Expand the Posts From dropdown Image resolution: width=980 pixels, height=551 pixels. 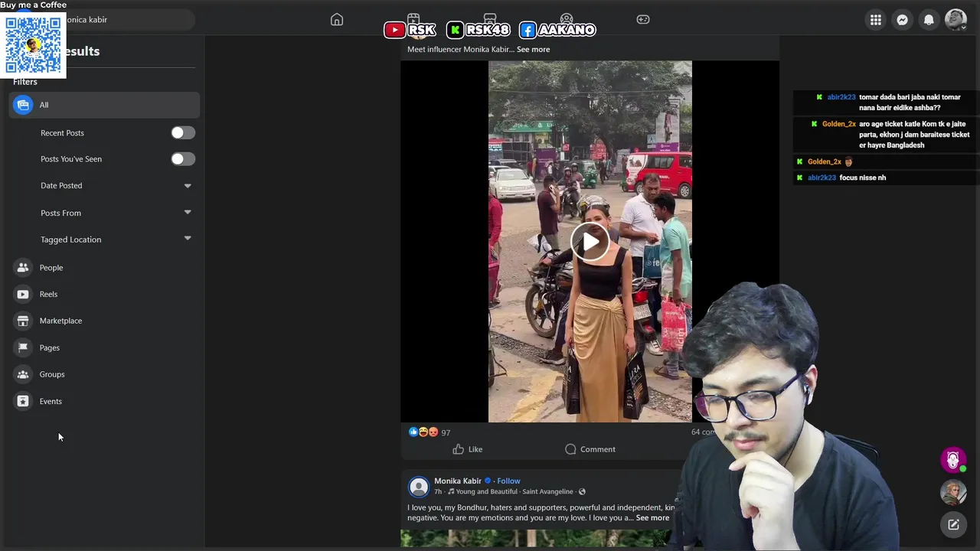tap(188, 213)
